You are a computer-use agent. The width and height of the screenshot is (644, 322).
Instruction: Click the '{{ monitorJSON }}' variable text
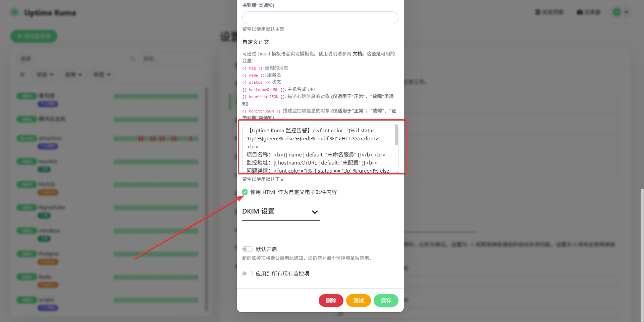coord(262,111)
